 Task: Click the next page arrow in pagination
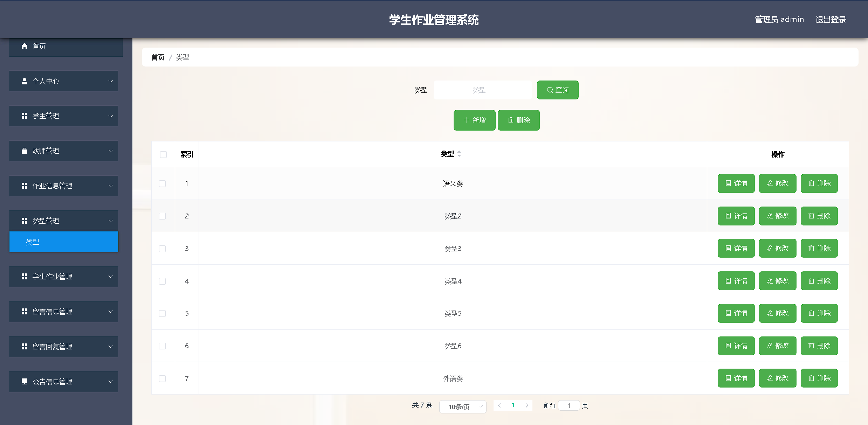[526, 405]
